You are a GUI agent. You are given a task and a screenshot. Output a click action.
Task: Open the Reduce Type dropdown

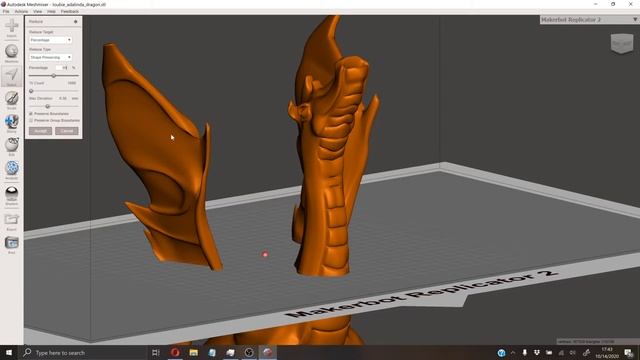pyautogui.click(x=51, y=58)
